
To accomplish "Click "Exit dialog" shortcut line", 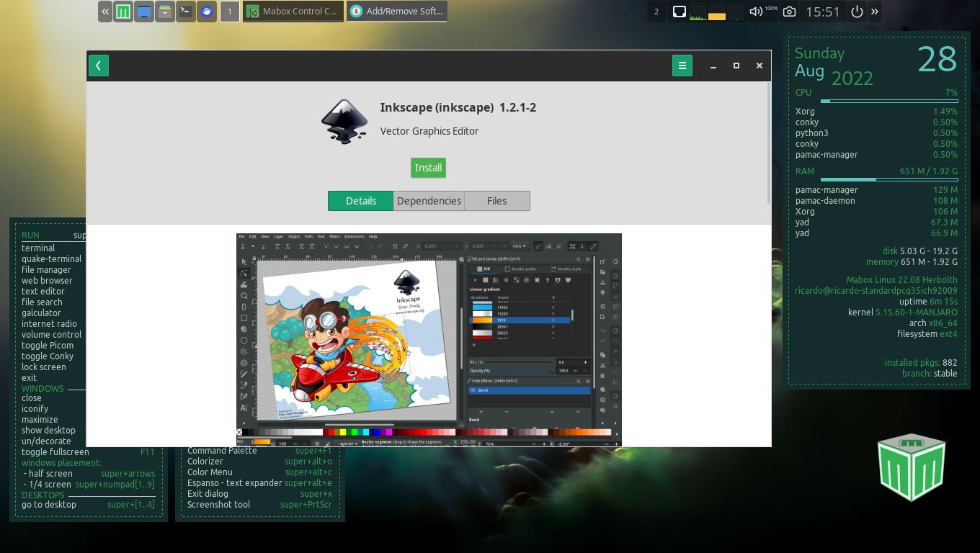I will tap(259, 493).
